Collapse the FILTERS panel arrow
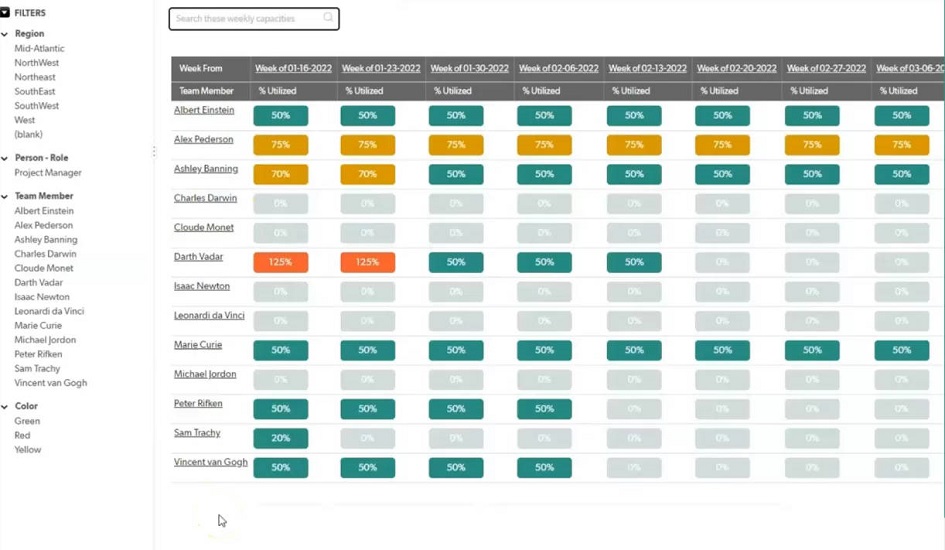This screenshot has width=945, height=550. [x=5, y=13]
